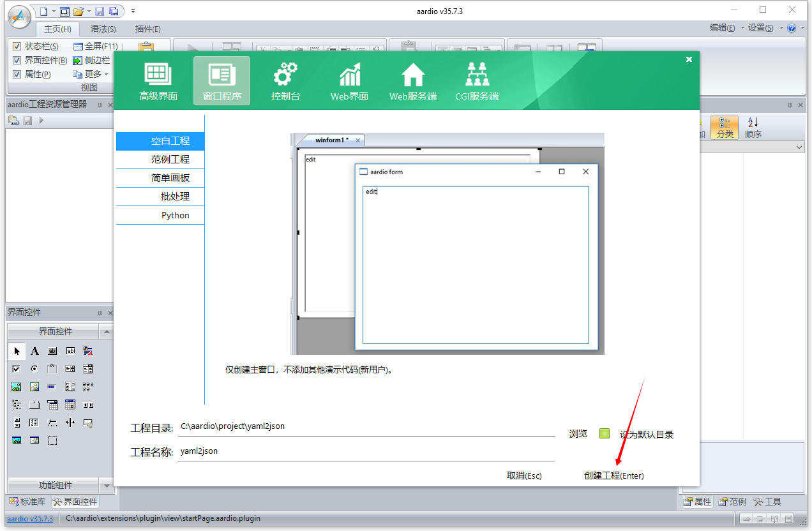This screenshot has width=812, height=531.
Task: Select the Web界面 project type icon
Action: pyautogui.click(x=349, y=80)
